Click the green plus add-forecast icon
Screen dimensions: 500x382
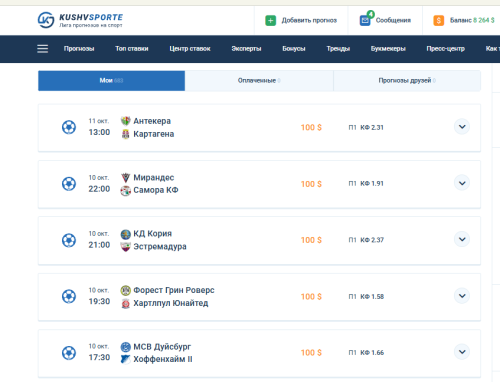click(271, 20)
